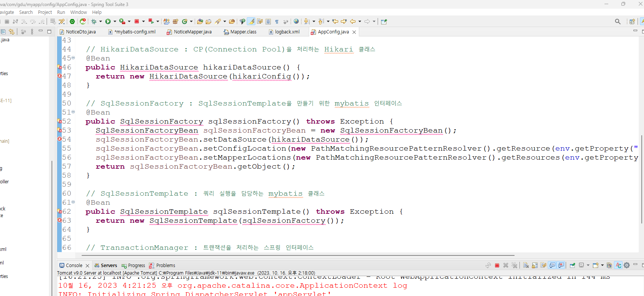Click the Open Perspective icon

click(632, 21)
